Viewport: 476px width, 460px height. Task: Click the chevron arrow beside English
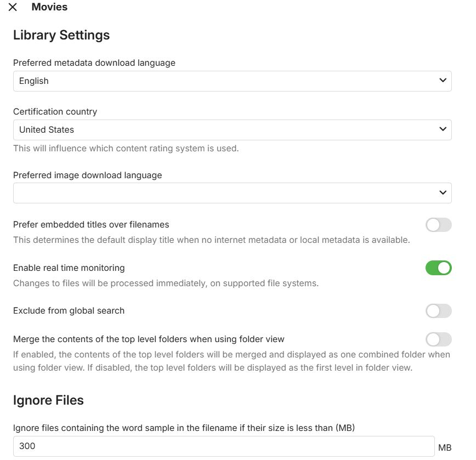(x=443, y=81)
